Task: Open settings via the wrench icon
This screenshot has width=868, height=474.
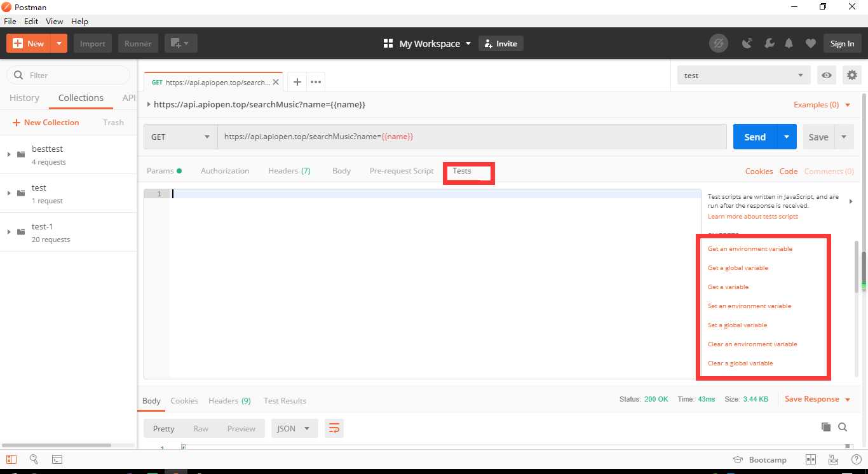Action: point(768,43)
